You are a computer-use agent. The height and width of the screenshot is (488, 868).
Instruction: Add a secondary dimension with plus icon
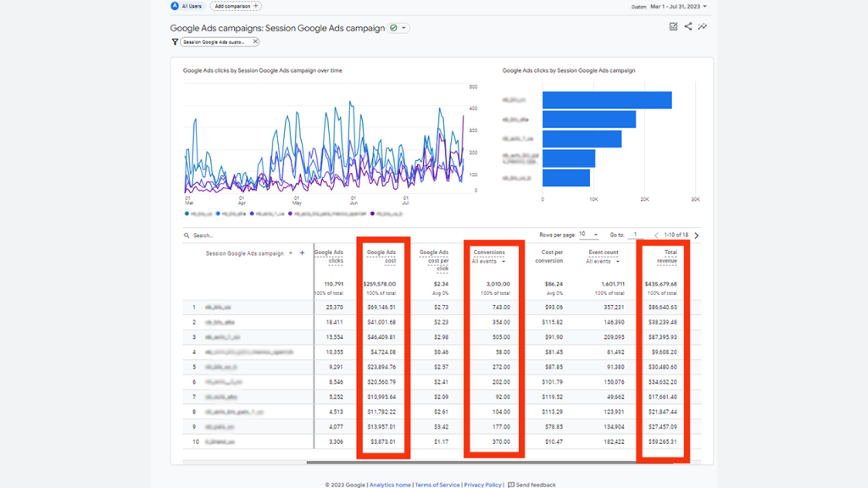coord(303,252)
